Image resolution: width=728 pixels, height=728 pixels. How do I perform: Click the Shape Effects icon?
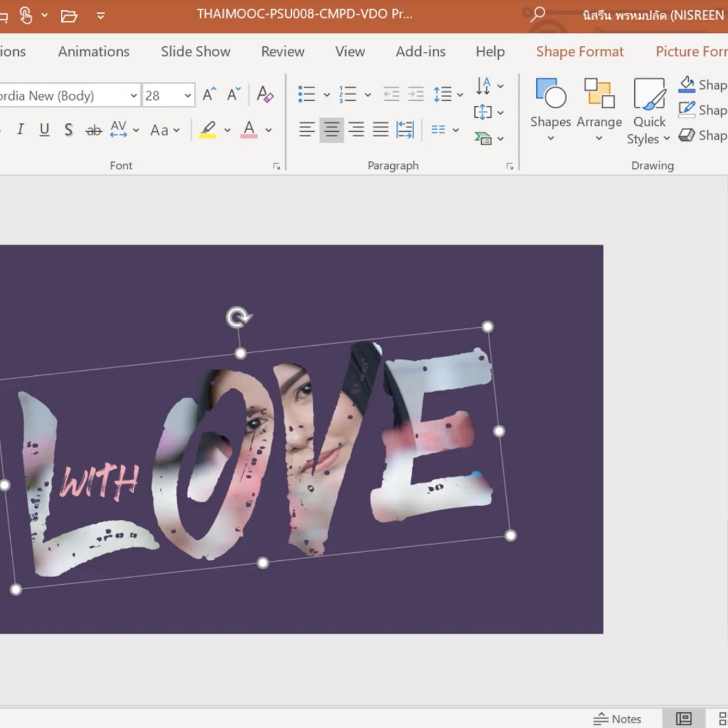coord(686,135)
